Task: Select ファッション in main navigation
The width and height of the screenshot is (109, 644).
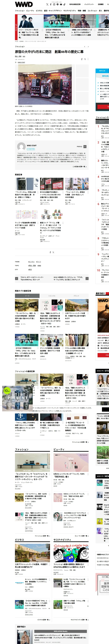Action: (20, 11)
